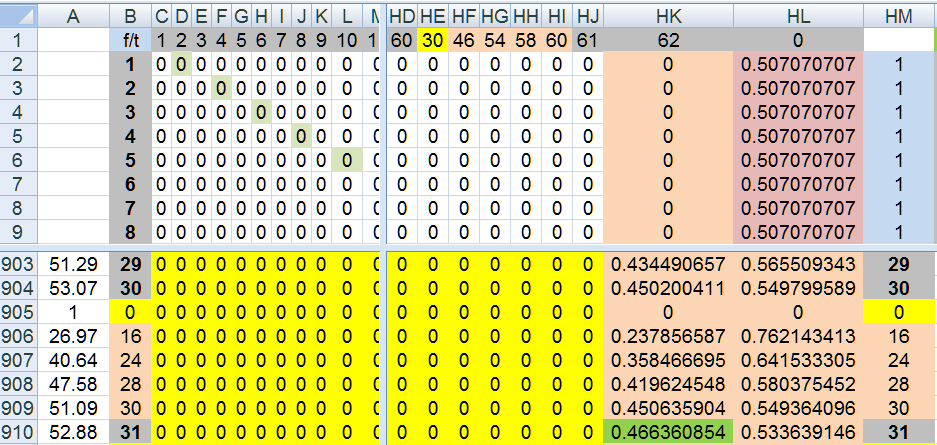Click cell with value 51.09
The image size is (937, 445).
click(x=74, y=407)
